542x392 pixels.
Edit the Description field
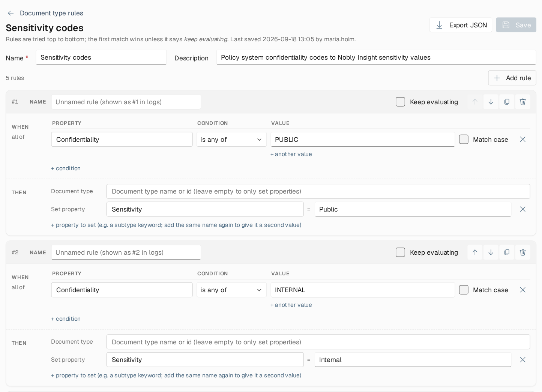click(376, 57)
